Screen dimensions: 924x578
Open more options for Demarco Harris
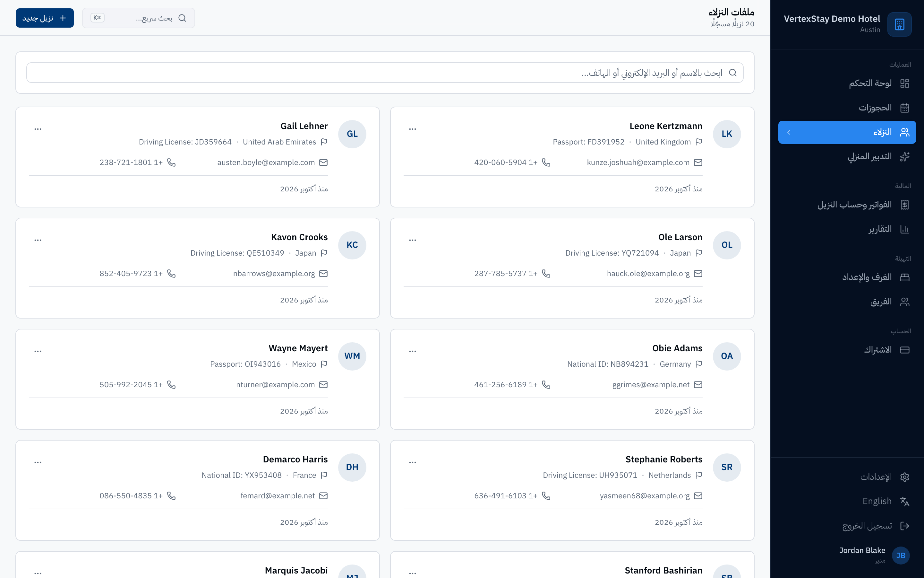(38, 462)
